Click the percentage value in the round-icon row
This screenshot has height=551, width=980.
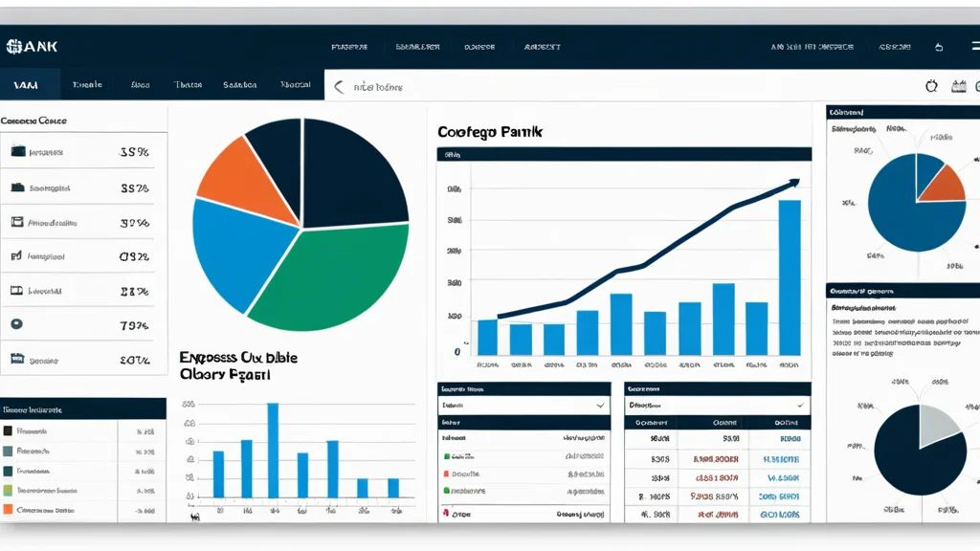[134, 325]
